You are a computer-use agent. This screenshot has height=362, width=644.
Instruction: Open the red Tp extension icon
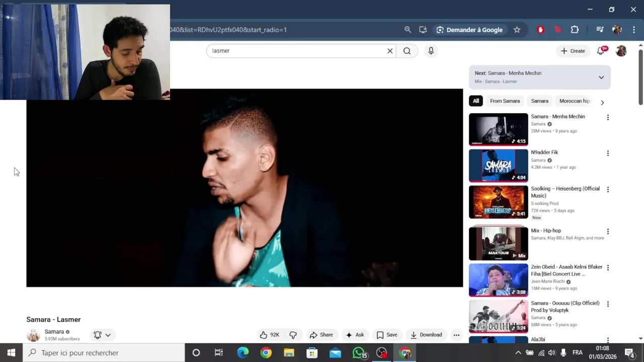(557, 30)
